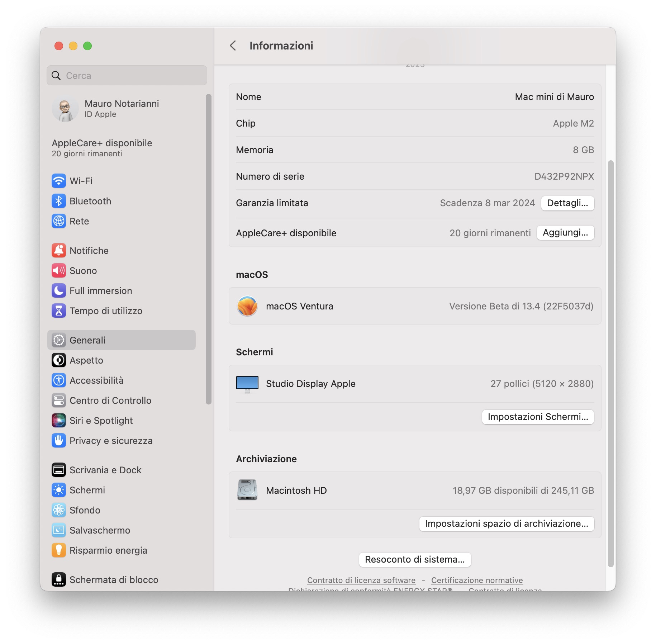Open the Centro di Controllo icon
656x644 pixels.
coord(58,400)
